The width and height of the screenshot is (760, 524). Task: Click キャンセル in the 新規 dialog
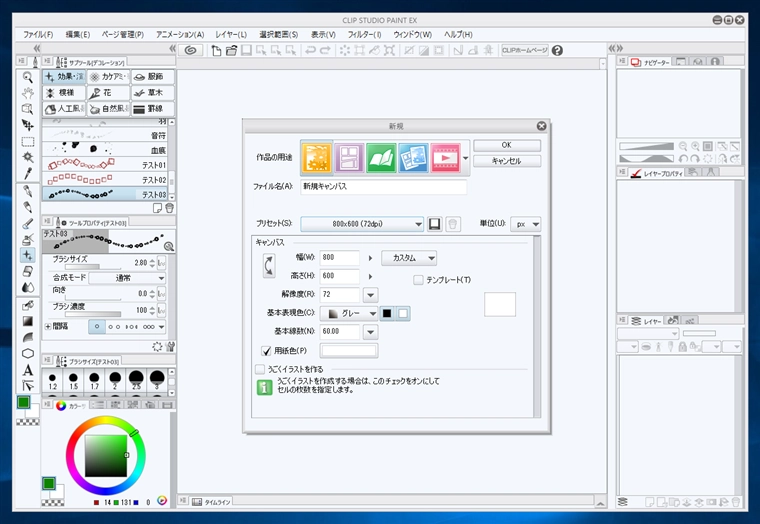[x=507, y=161]
